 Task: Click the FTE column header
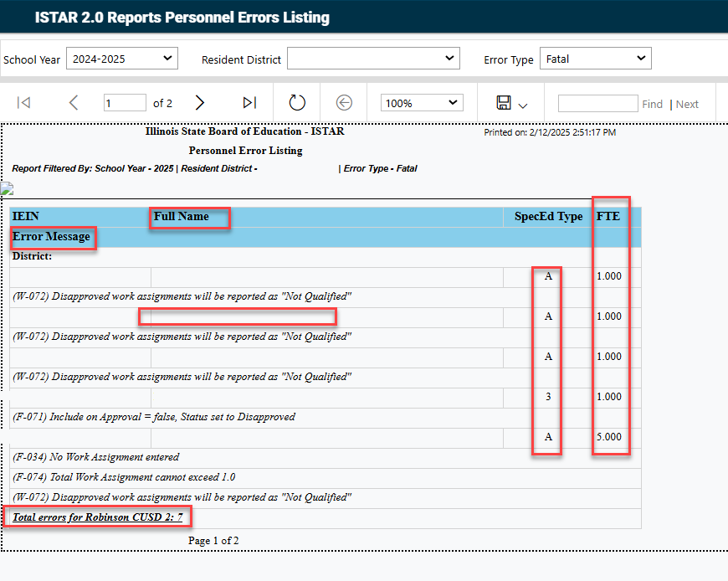point(608,217)
